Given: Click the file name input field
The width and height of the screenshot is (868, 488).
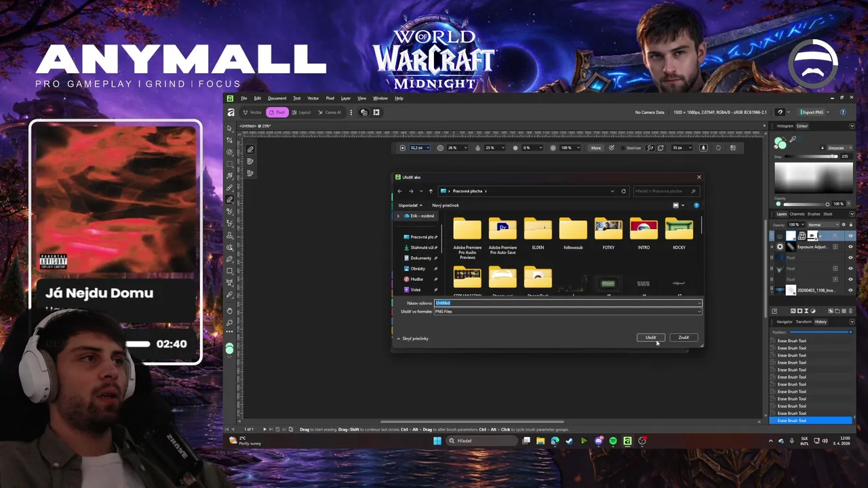Looking at the screenshot, I should (x=568, y=303).
